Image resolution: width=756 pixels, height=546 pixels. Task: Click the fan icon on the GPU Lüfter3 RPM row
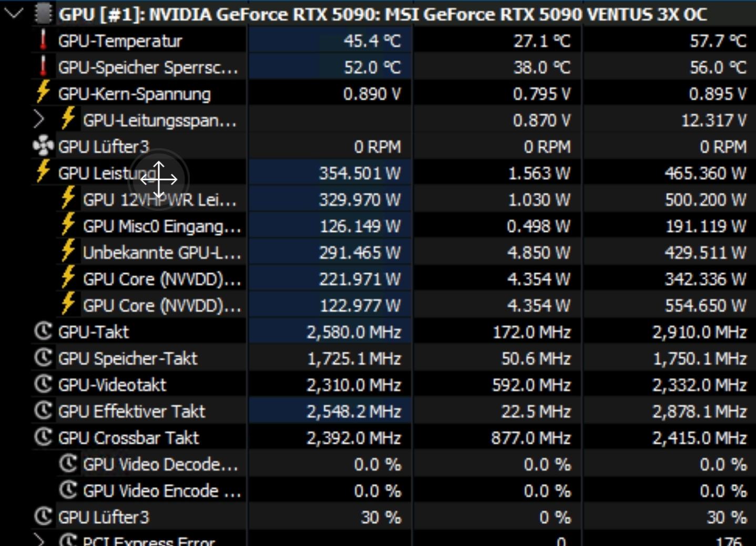[43, 146]
